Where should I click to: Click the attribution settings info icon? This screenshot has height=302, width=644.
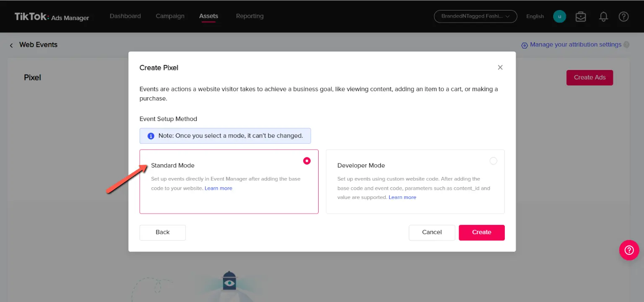[626, 45]
